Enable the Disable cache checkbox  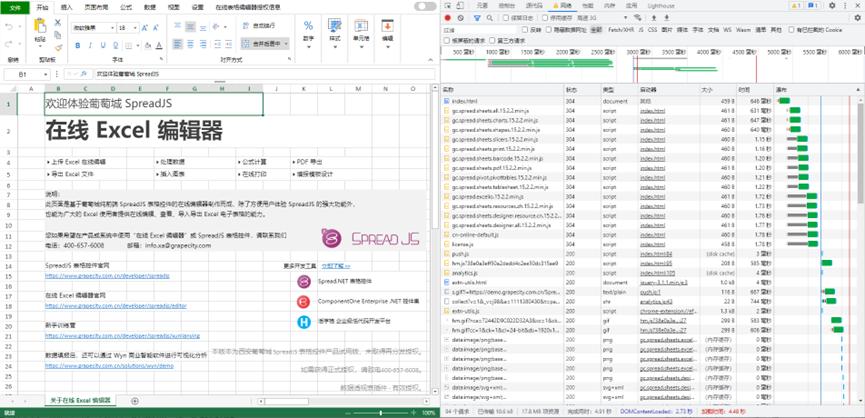545,18
